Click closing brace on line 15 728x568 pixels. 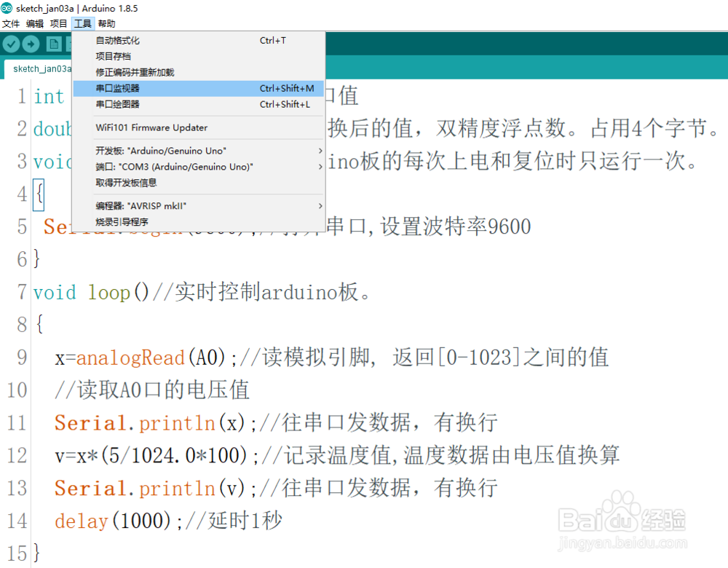(x=37, y=553)
